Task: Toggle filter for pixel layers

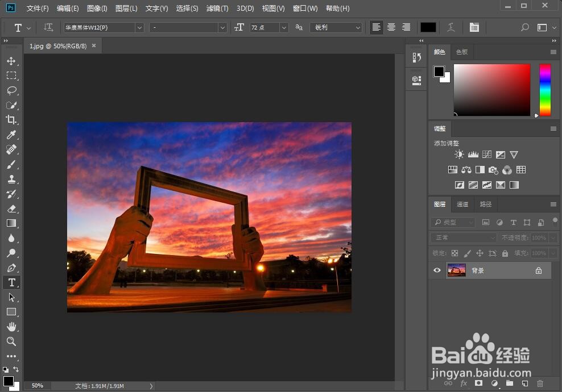Action: click(x=486, y=222)
